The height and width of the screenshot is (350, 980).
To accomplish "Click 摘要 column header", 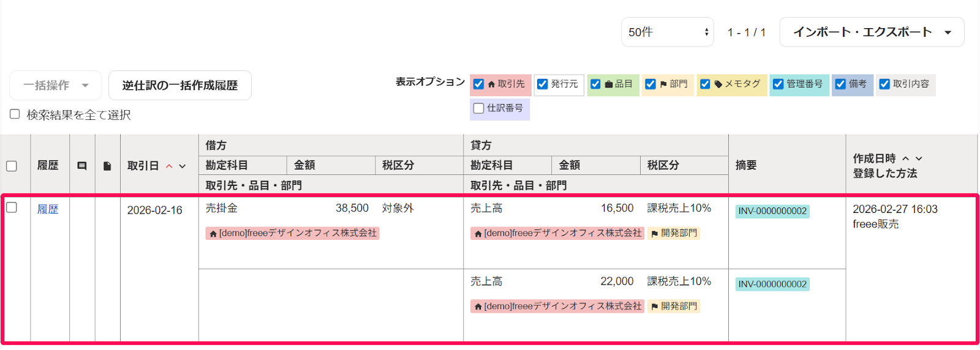I will tap(746, 165).
